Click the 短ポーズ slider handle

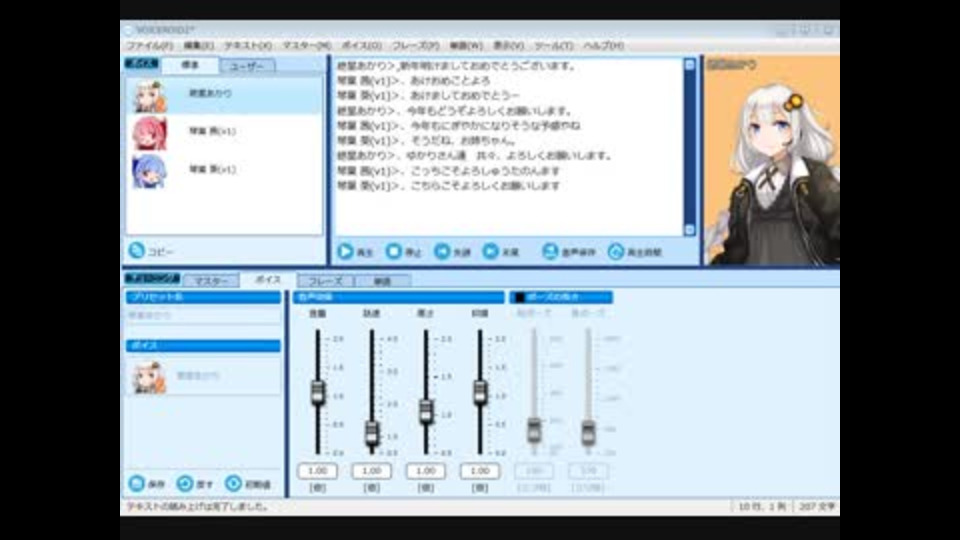[x=534, y=430]
